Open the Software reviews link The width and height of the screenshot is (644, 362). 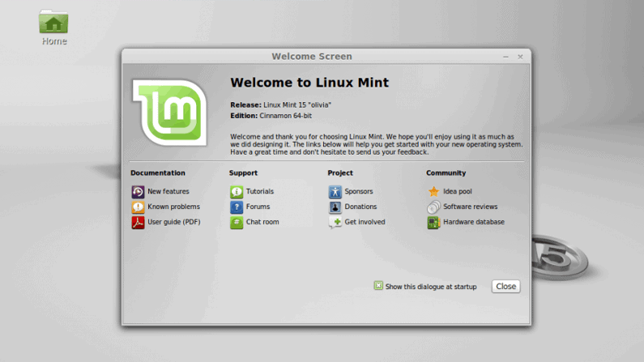[x=471, y=207]
